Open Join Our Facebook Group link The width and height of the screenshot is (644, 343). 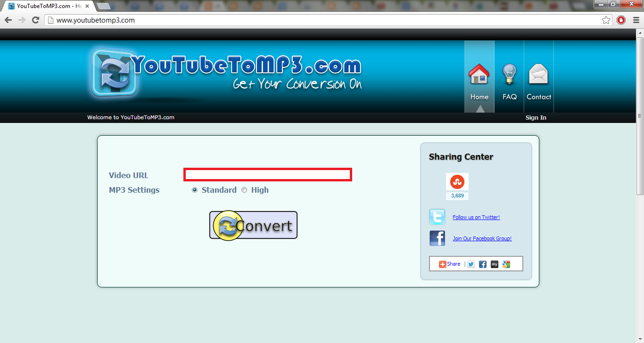pos(482,238)
